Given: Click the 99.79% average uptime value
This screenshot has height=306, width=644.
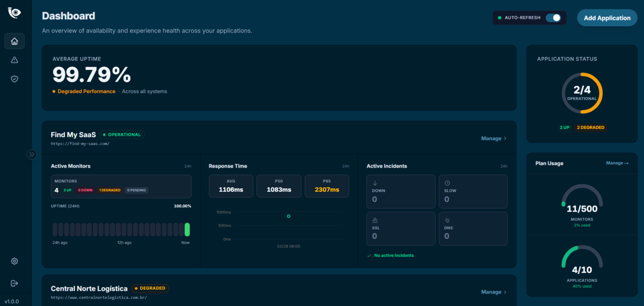Looking at the screenshot, I should click(x=92, y=75).
